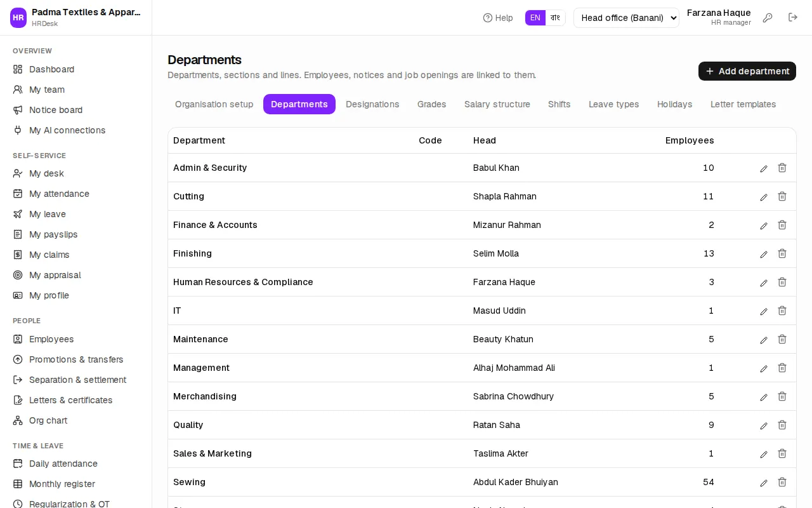Viewport: 812px width, 508px height.
Task: Select the EN language toggle
Action: point(535,18)
